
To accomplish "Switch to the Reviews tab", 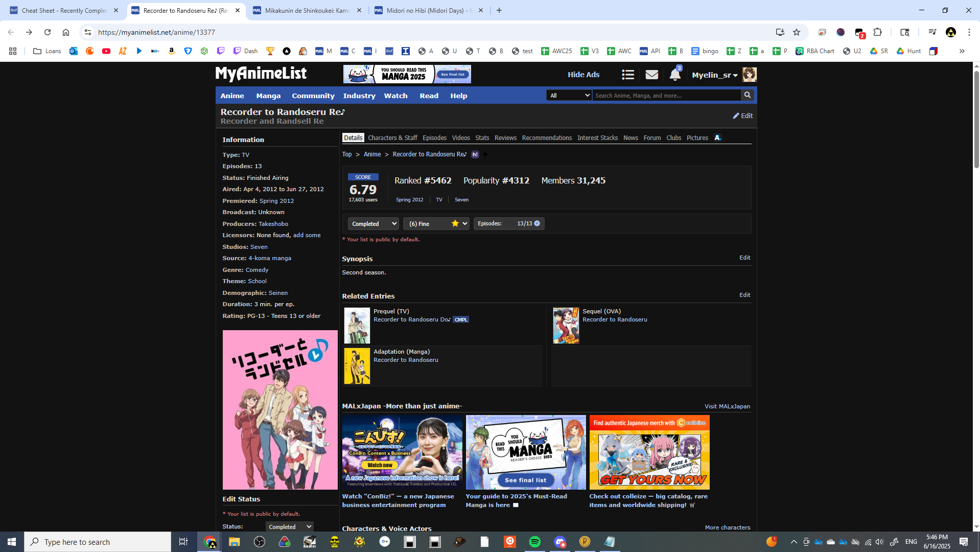I will (505, 138).
